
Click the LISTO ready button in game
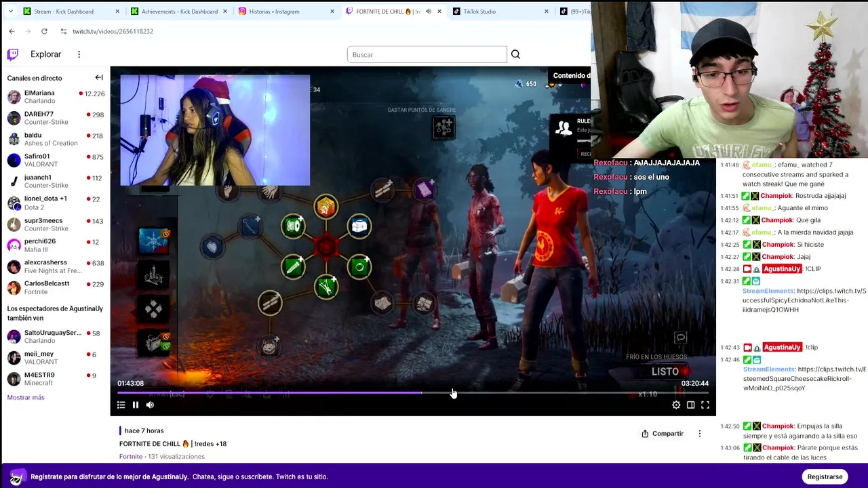(x=665, y=371)
